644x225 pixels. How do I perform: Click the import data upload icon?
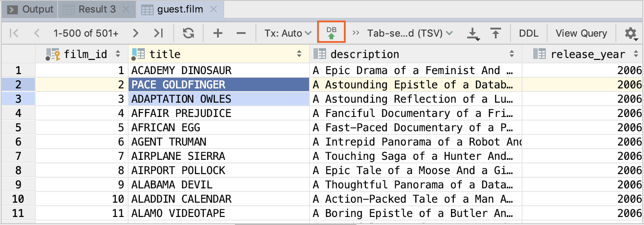click(x=495, y=33)
